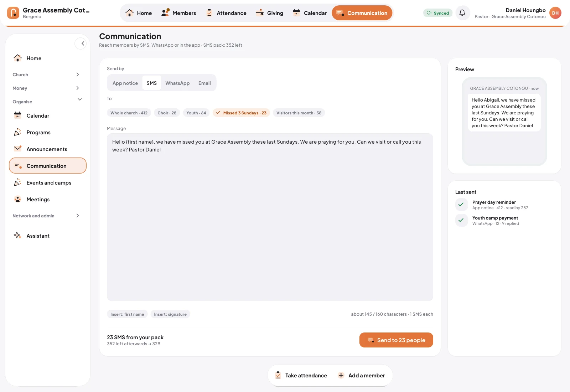Click Insert: first name

tap(127, 314)
